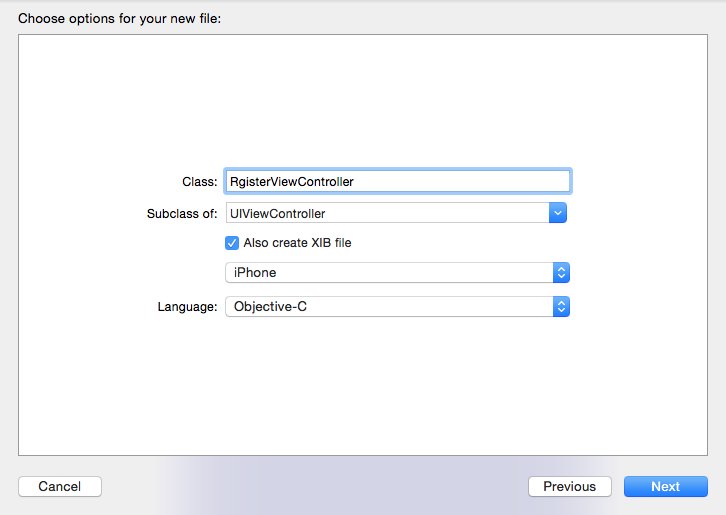
Task: Click the checkmark icon beside XIB option
Action: coord(232,243)
